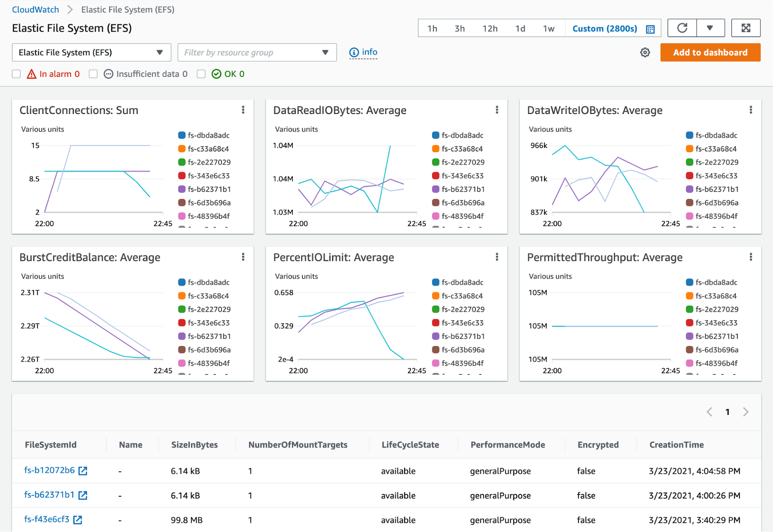
Task: Open the DataWriteIOBytes chart options menu
Action: 751,110
